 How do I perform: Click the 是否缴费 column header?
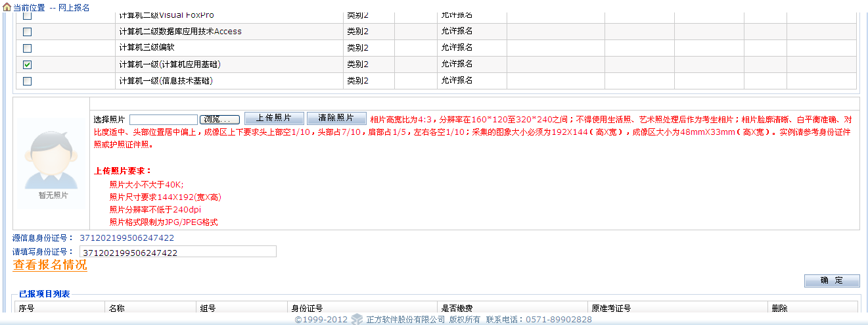click(456, 309)
